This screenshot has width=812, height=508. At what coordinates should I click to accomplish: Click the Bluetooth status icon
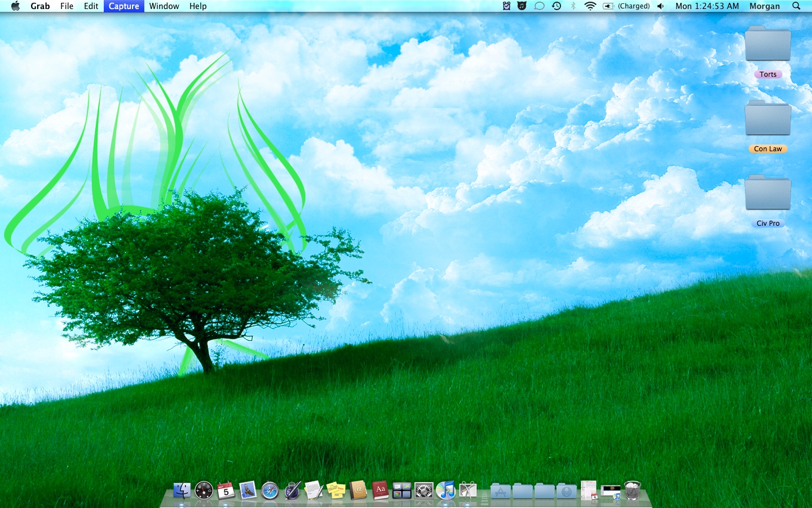tap(573, 6)
